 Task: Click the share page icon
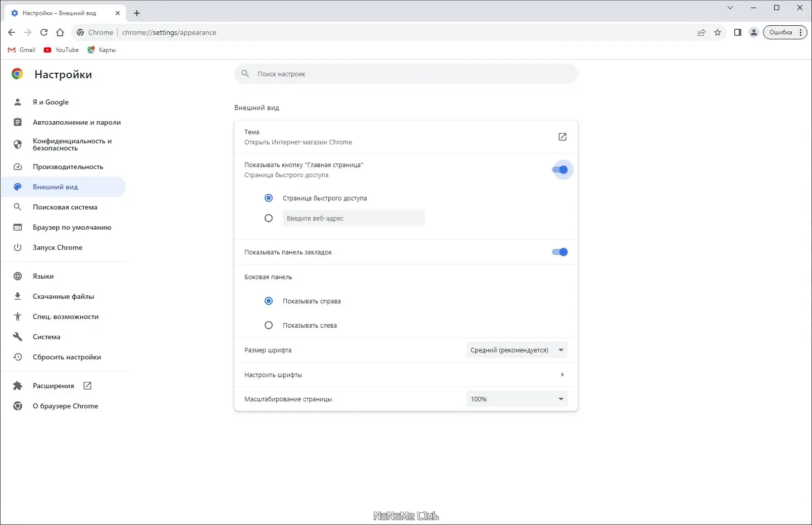tap(701, 32)
